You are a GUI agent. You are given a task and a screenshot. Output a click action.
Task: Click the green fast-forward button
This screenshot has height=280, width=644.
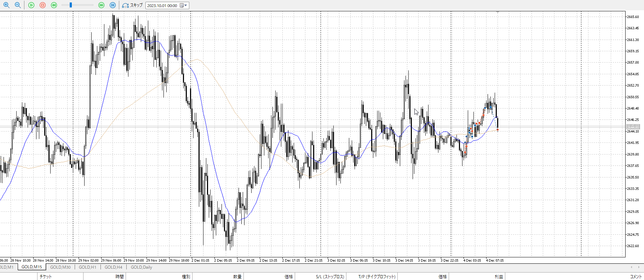point(101,5)
